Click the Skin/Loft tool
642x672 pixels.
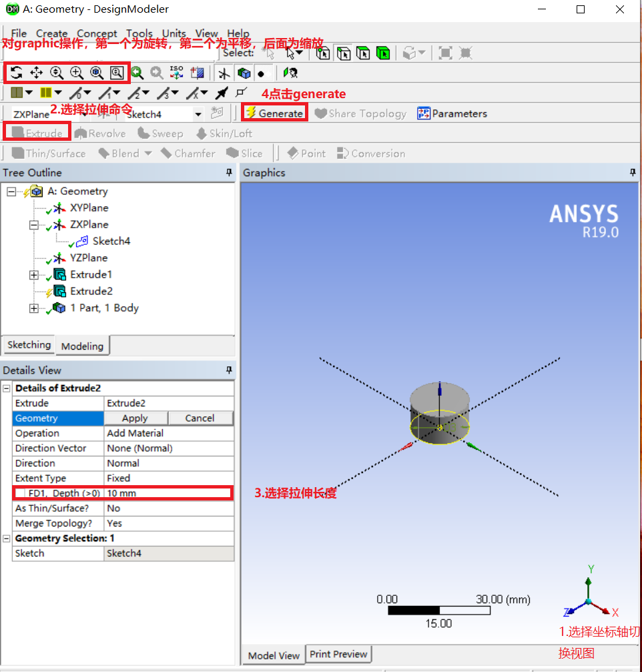pos(224,133)
